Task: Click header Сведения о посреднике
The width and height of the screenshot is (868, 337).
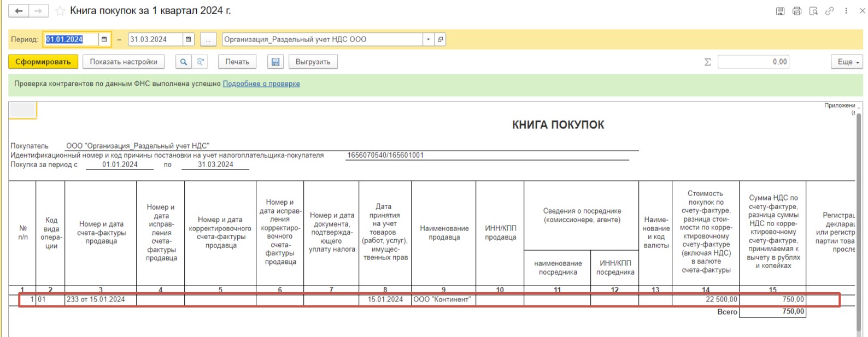Action: pos(582,215)
